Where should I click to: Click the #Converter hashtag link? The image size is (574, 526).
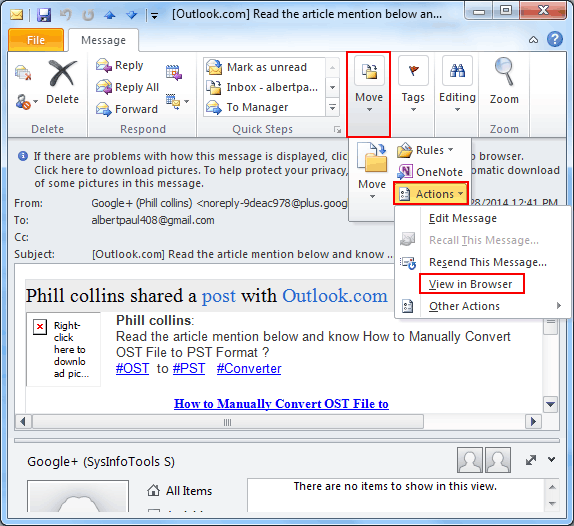(249, 368)
